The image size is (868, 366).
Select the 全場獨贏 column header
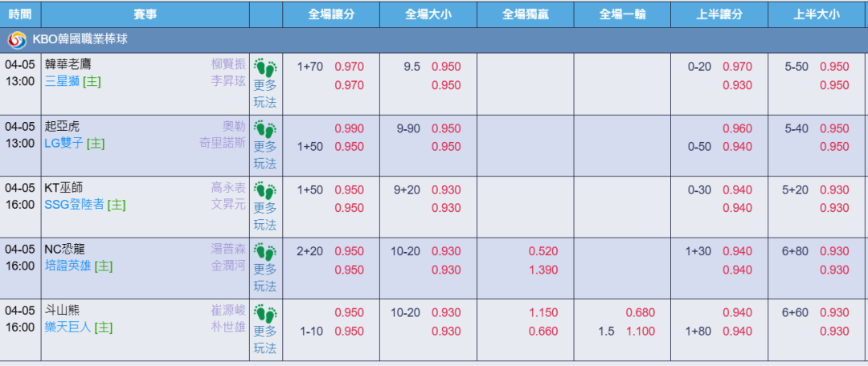[526, 14]
